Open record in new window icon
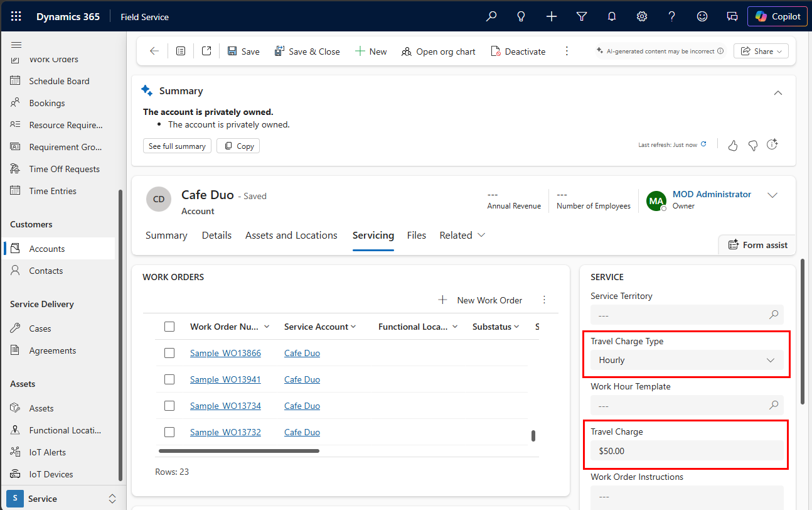Image resolution: width=812 pixels, height=510 pixels. (x=206, y=52)
